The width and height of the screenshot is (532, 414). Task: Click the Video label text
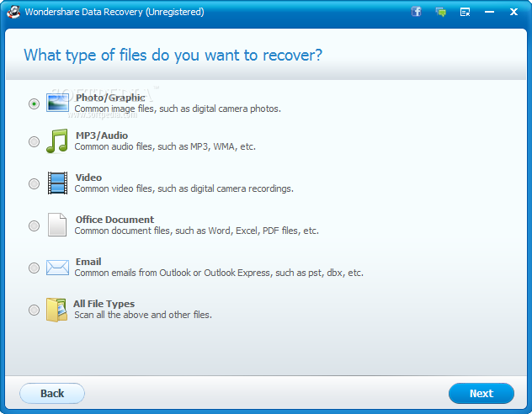point(88,178)
